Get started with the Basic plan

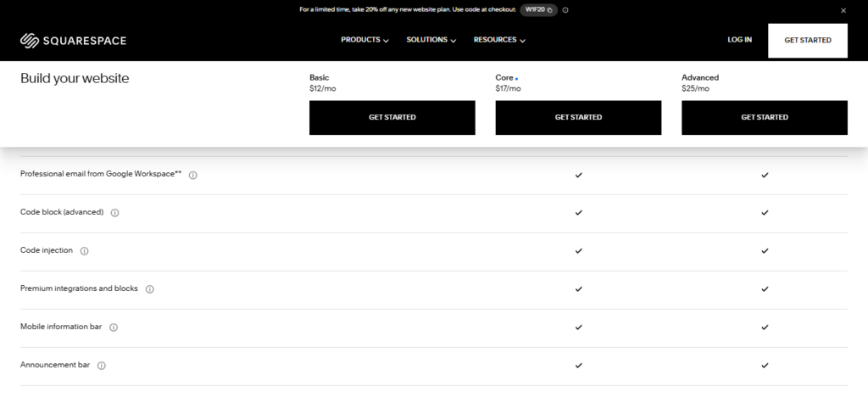coord(392,117)
